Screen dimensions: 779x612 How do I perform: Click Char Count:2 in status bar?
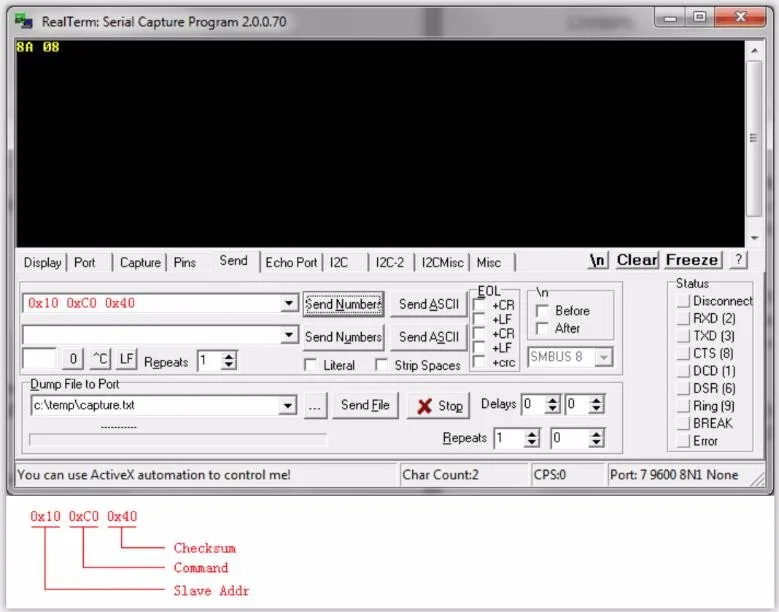(440, 475)
